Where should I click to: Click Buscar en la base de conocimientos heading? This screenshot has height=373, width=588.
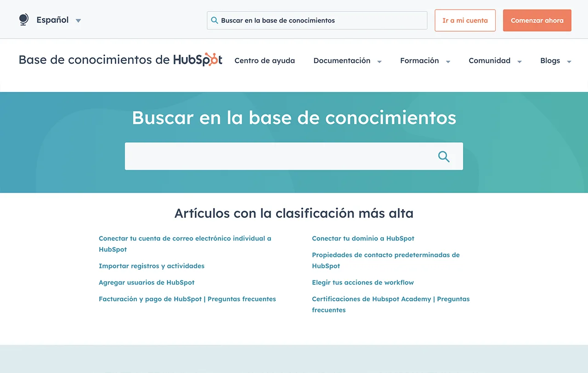click(294, 117)
